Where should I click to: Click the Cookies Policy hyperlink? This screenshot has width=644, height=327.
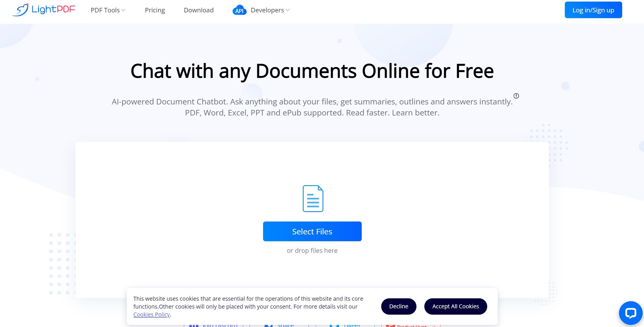click(151, 314)
